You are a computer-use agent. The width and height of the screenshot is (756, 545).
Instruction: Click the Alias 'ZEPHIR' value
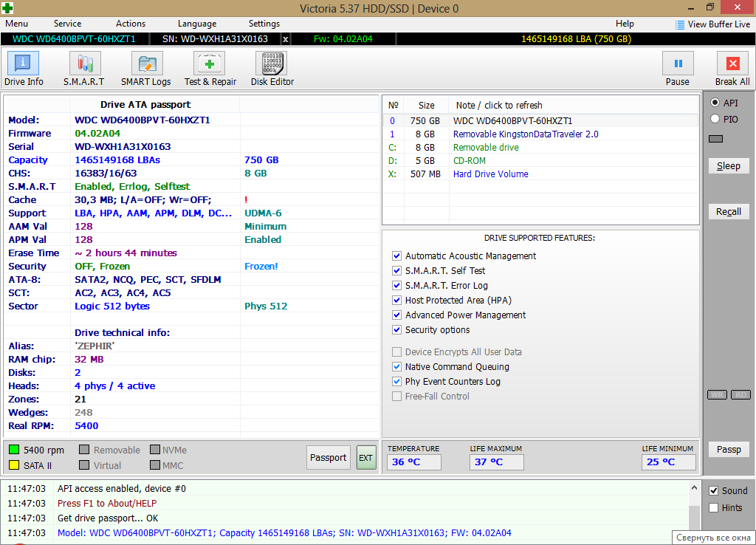[x=94, y=346]
